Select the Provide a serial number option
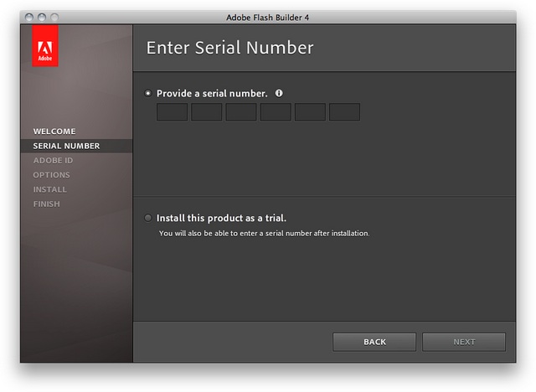 click(x=147, y=93)
